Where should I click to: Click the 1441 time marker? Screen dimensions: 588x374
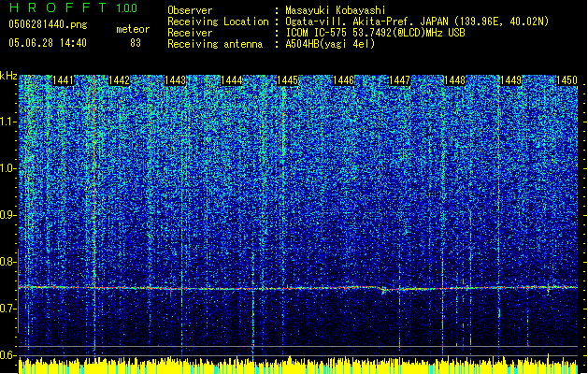pyautogui.click(x=63, y=80)
